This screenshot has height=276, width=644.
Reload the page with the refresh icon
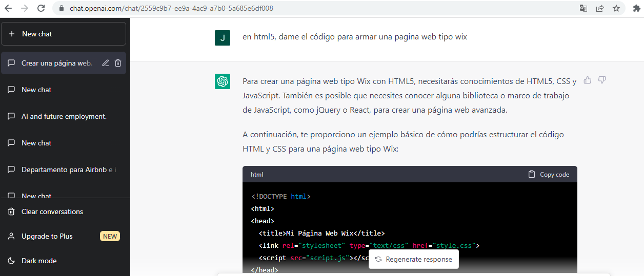[x=41, y=8]
